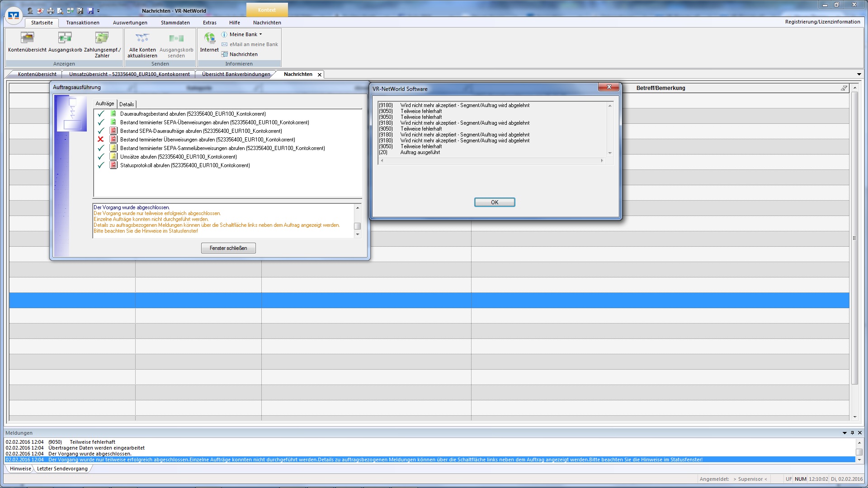Click the filter icon in table header
868x488 pixels.
[844, 88]
